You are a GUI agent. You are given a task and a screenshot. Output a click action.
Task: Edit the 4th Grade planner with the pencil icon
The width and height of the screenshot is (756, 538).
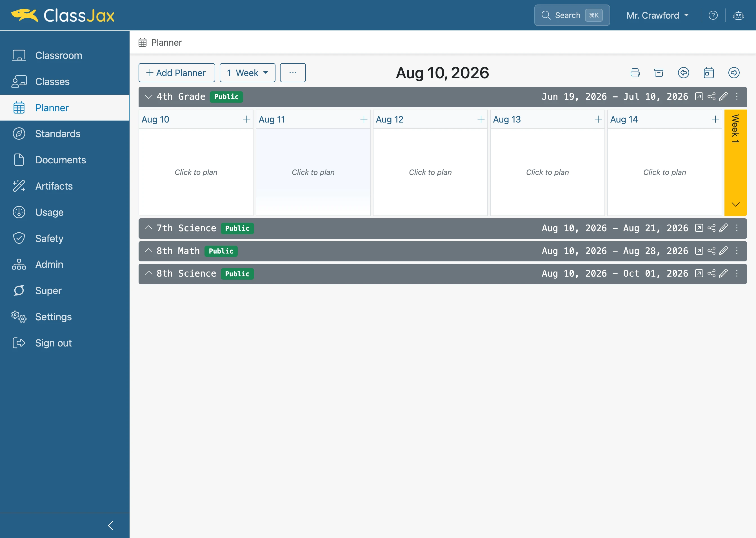(724, 96)
